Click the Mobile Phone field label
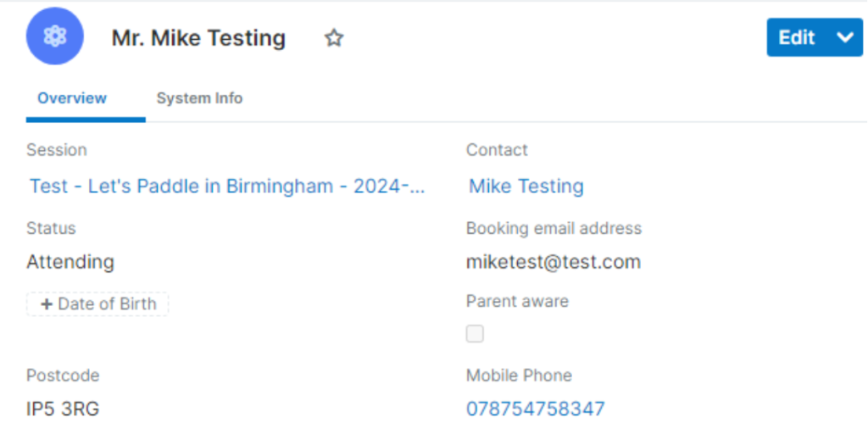 [x=519, y=376]
